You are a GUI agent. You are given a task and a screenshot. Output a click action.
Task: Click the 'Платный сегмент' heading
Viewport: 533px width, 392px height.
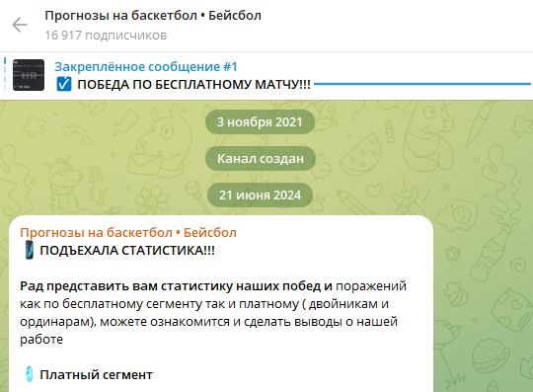click(96, 374)
